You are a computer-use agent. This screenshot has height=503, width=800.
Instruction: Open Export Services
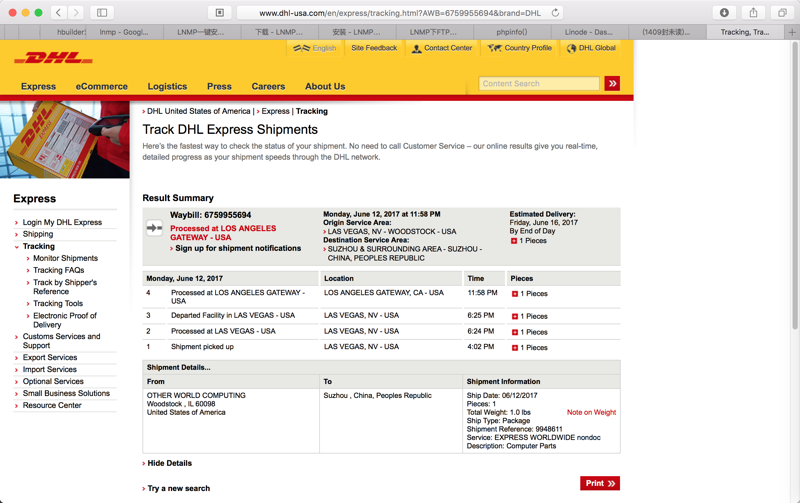50,358
